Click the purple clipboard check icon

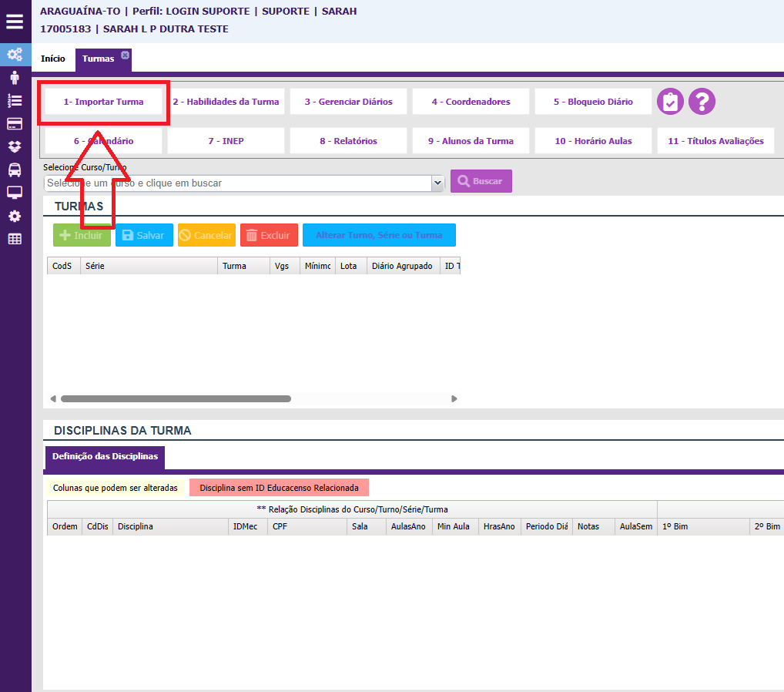pyautogui.click(x=670, y=102)
